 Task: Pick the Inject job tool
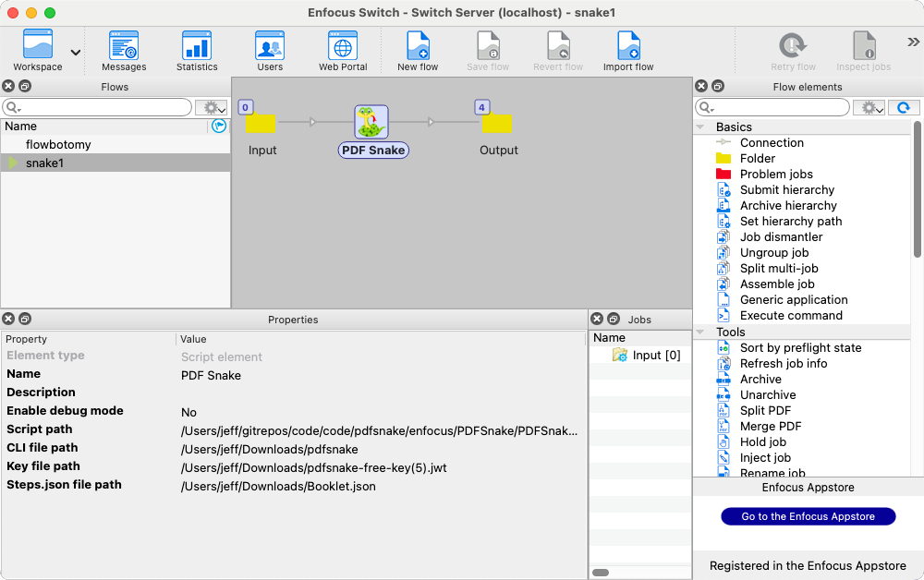pyautogui.click(x=765, y=457)
